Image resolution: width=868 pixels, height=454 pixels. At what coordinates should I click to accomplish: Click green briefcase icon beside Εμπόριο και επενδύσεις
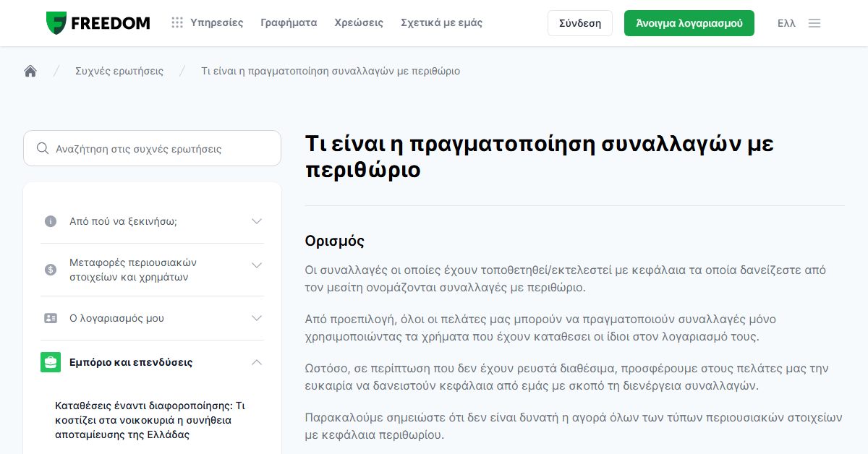51,362
